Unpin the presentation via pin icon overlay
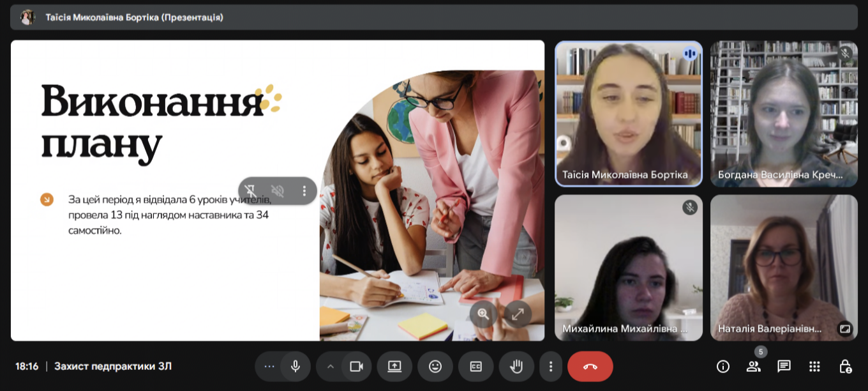Viewport: 868px width, 391px height. point(251,190)
